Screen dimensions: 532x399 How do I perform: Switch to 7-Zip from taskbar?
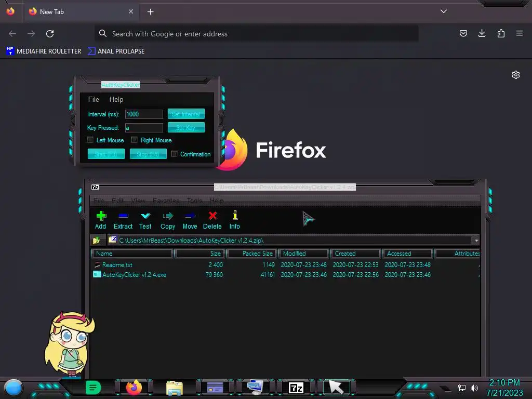pyautogui.click(x=296, y=388)
